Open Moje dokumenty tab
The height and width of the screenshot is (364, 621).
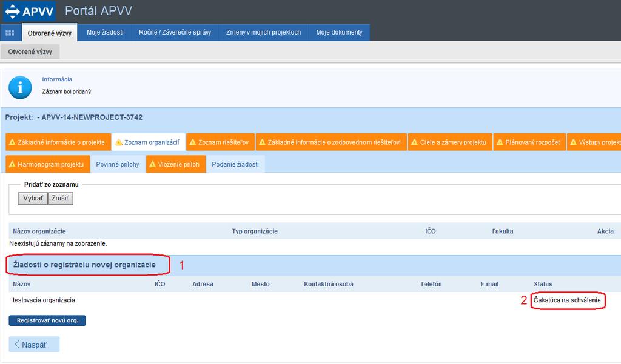tap(339, 33)
